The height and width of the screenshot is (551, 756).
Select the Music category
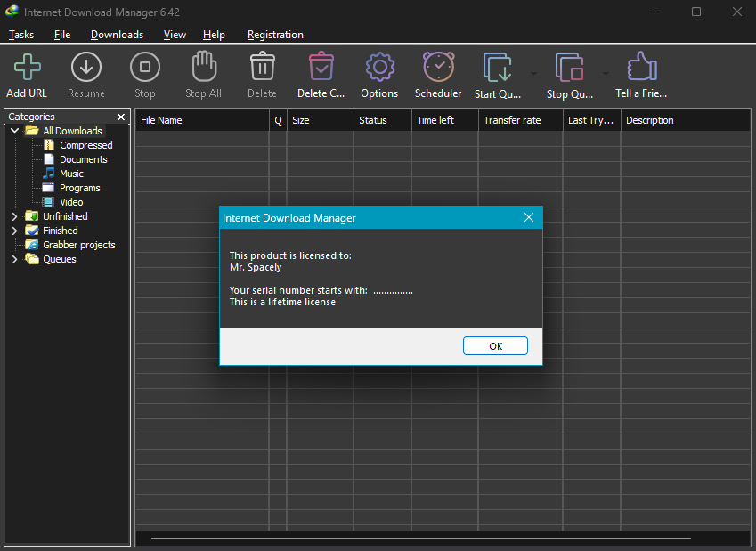tap(71, 174)
